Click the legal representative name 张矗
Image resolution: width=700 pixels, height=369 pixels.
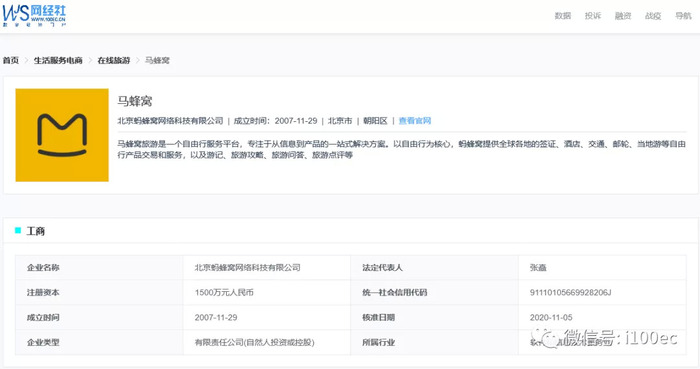538,268
